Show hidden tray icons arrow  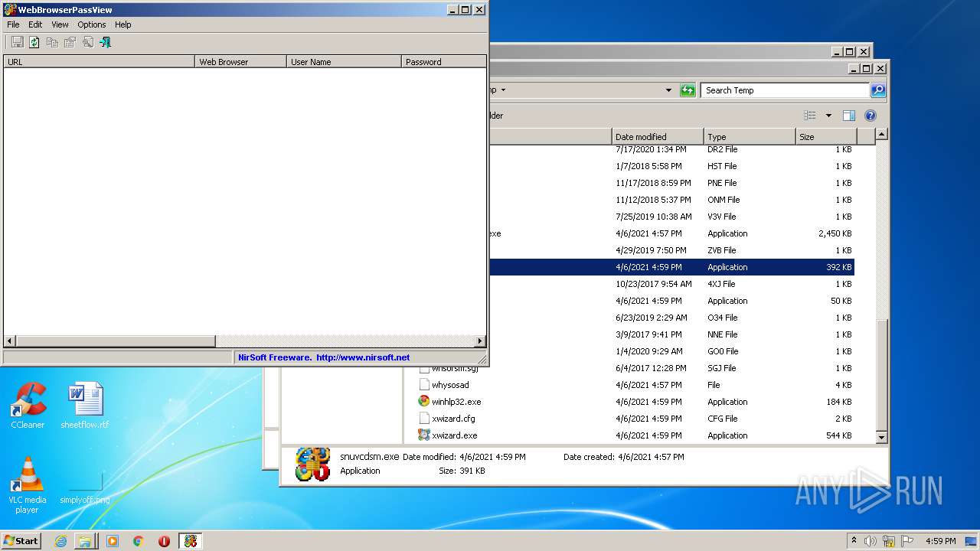(x=854, y=540)
